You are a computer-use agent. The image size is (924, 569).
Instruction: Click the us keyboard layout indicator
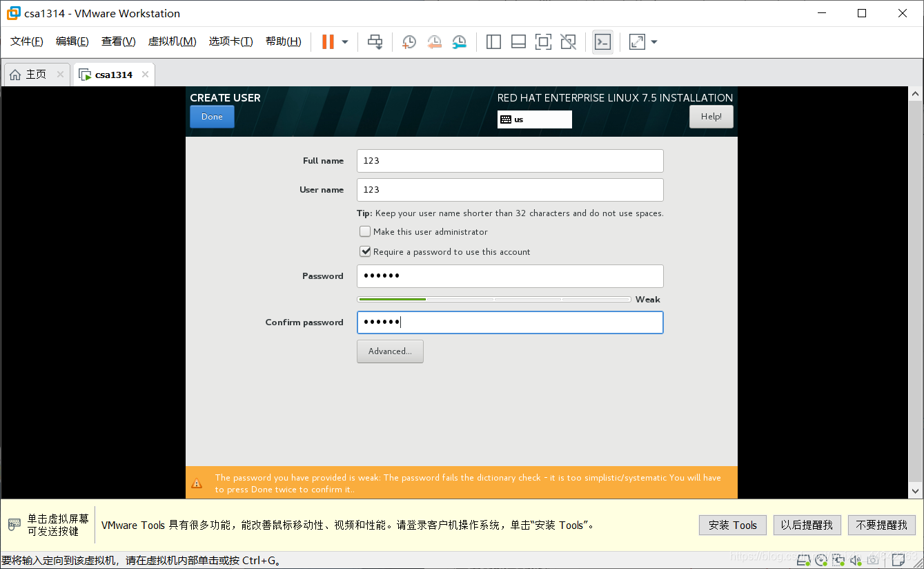[x=535, y=119]
